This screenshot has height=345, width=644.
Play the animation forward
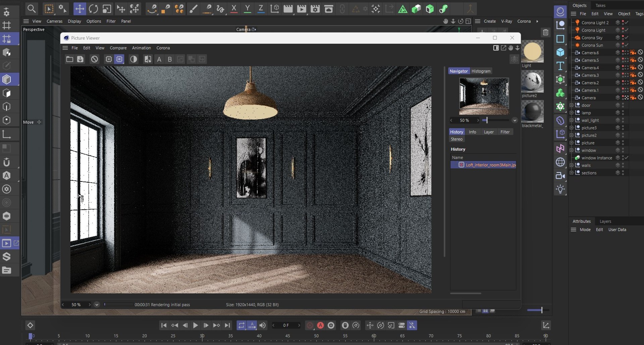tap(195, 325)
